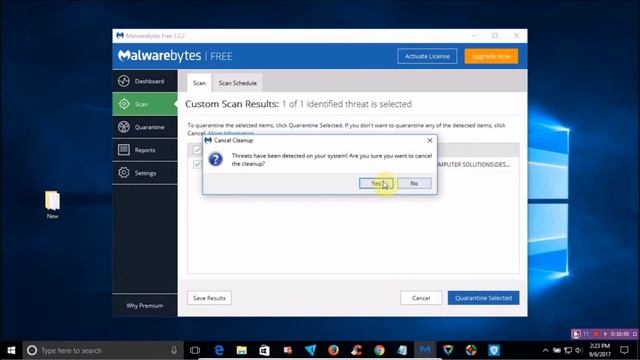The image size is (640, 360).
Task: Switch to the Scan tab
Action: tap(199, 83)
